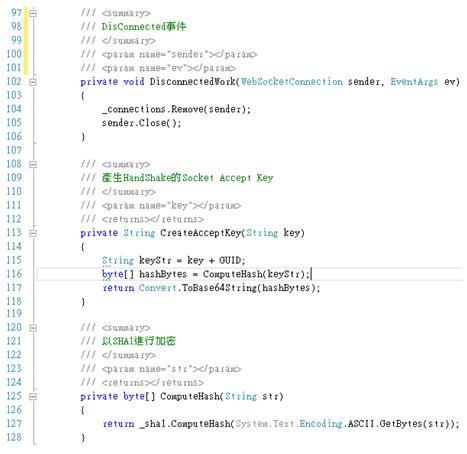Collapse the DisconnectedWork method at line 102

coord(33,82)
